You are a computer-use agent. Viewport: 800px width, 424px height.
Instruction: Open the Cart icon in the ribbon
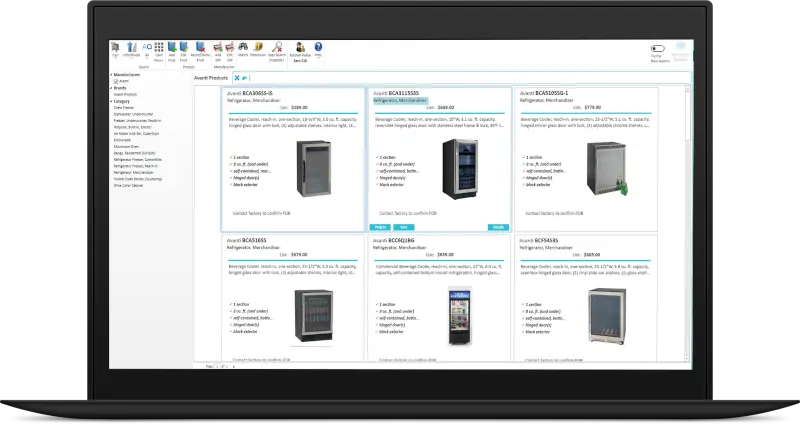[x=115, y=47]
